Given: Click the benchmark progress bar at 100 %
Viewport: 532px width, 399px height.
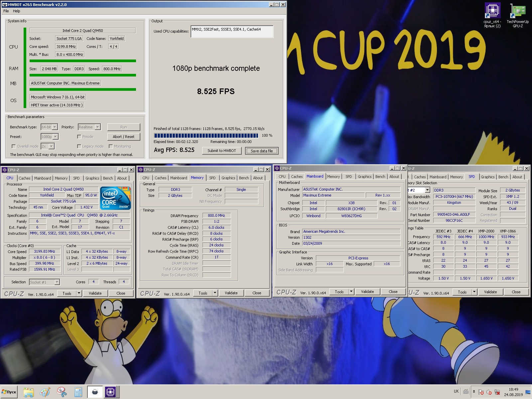Looking at the screenshot, I should click(x=206, y=135).
